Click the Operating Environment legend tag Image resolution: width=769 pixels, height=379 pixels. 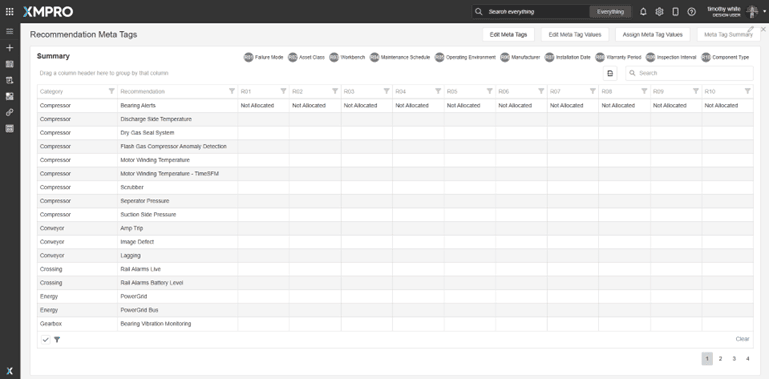point(465,57)
